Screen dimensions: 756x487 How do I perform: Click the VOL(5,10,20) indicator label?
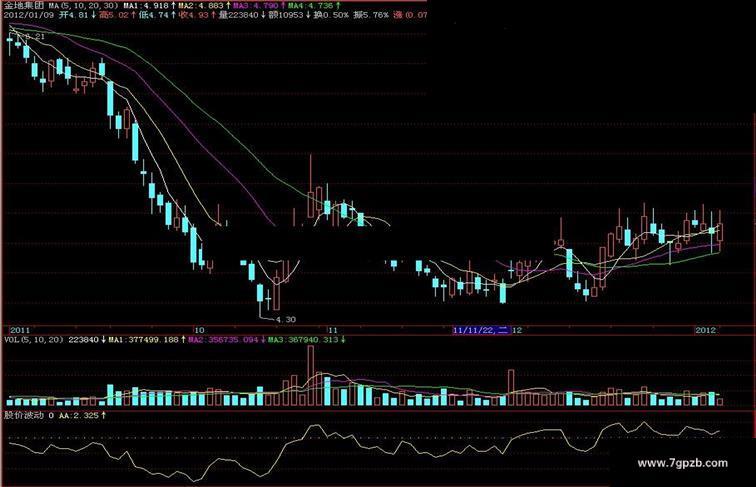pyautogui.click(x=33, y=340)
